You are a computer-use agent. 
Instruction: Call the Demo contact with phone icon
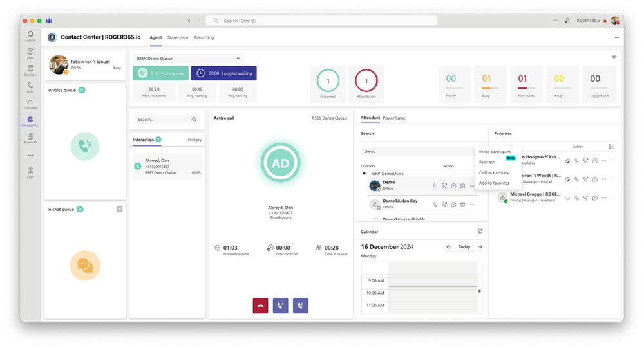point(435,186)
